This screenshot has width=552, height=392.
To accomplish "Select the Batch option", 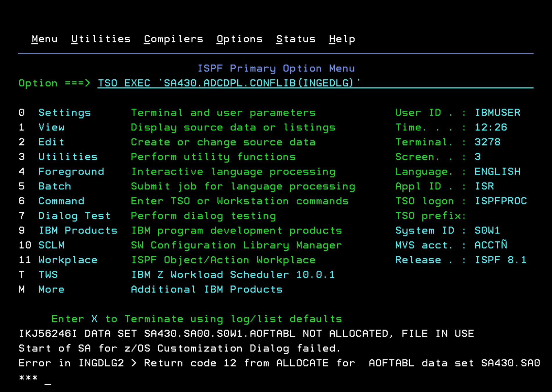I will (x=55, y=186).
